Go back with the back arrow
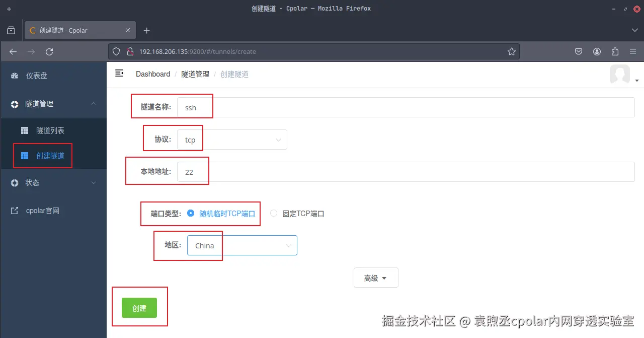 pos(13,51)
